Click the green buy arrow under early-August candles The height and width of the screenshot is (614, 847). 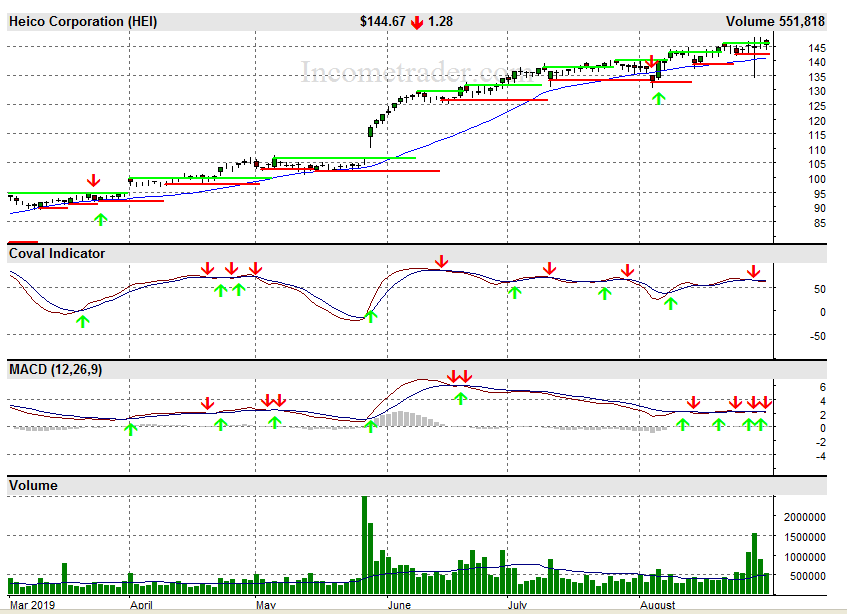pos(658,98)
